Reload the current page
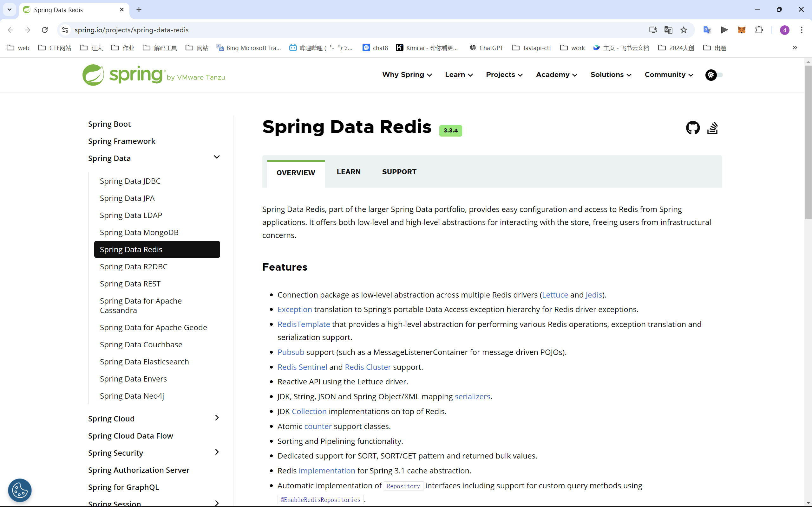The image size is (812, 507). tap(45, 30)
